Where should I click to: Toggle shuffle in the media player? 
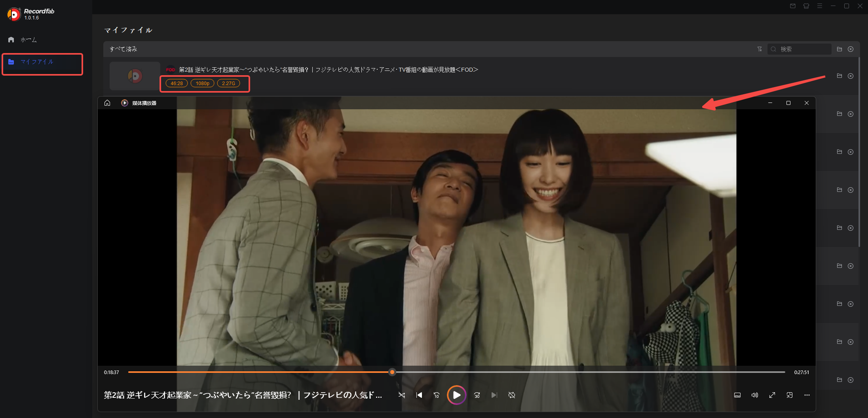(x=402, y=395)
